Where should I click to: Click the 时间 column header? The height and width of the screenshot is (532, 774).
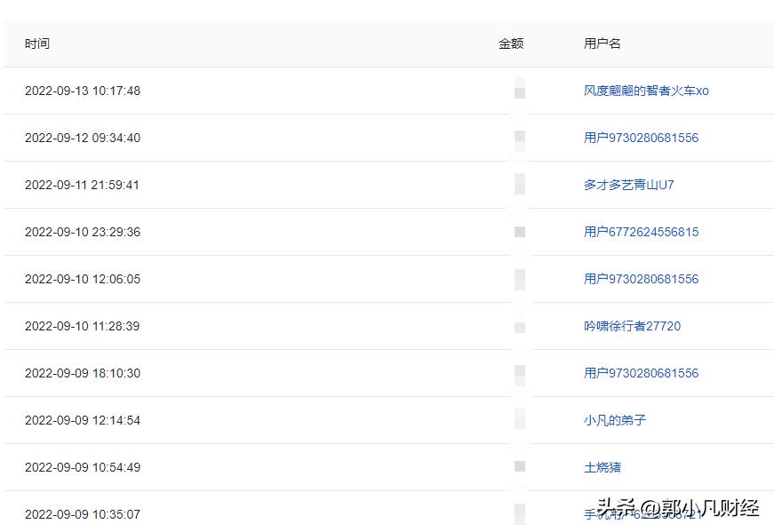[38, 43]
